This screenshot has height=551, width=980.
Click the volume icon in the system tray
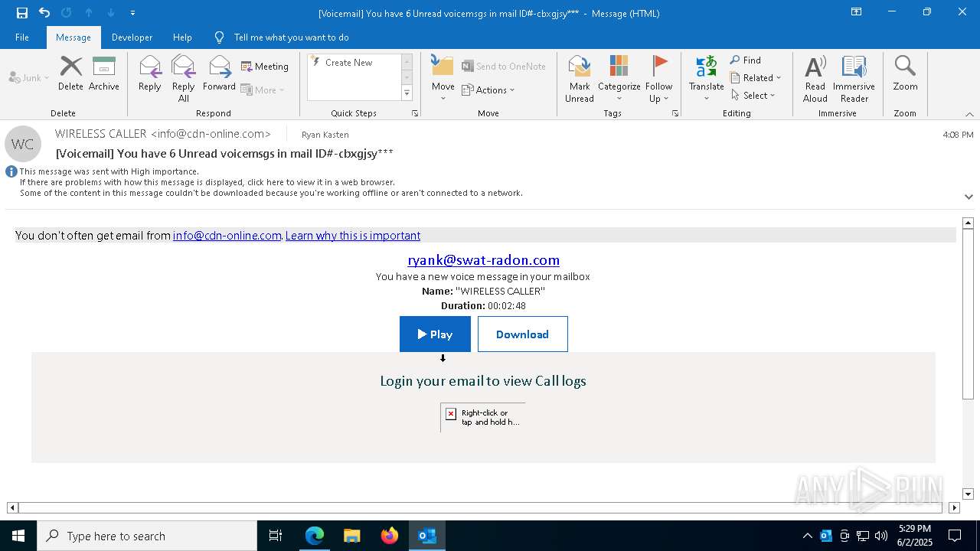(x=881, y=536)
